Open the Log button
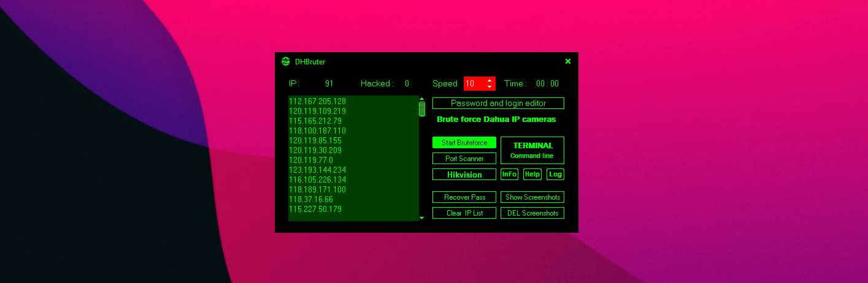Image resolution: width=868 pixels, height=283 pixels. (x=555, y=175)
